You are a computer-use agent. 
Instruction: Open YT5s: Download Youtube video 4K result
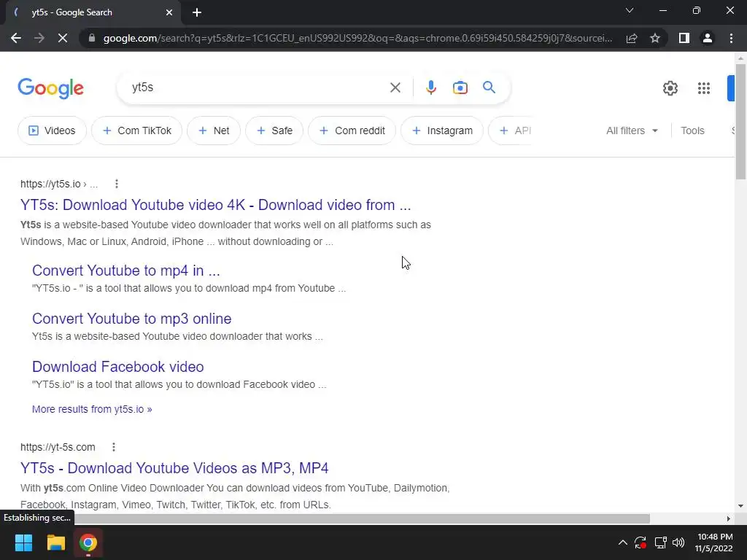(215, 205)
